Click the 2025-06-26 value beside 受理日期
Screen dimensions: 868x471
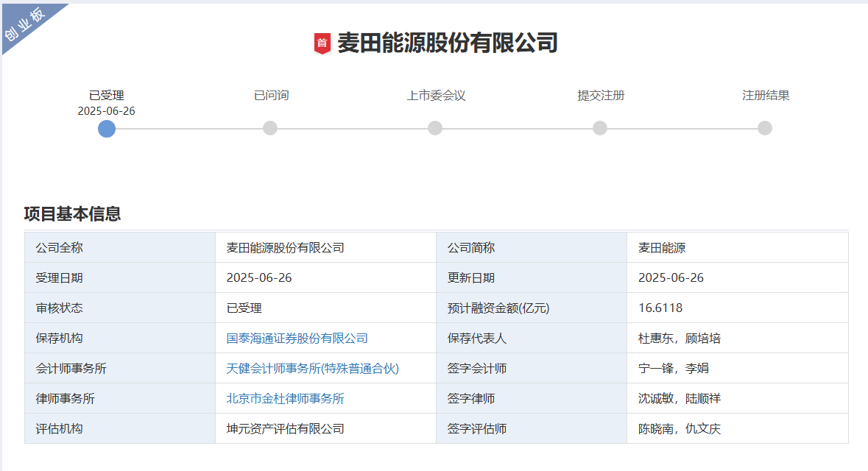click(259, 278)
